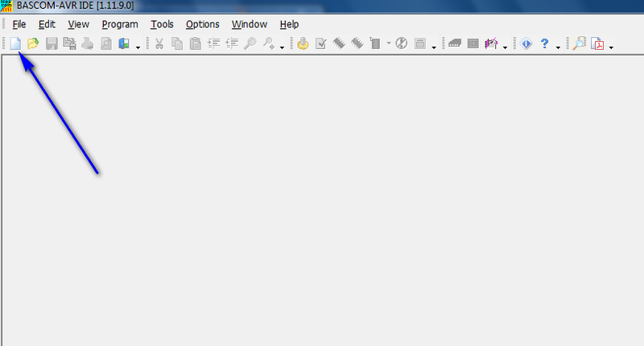
Task: Click the magnifier-over-chip search icon
Action: click(579, 43)
